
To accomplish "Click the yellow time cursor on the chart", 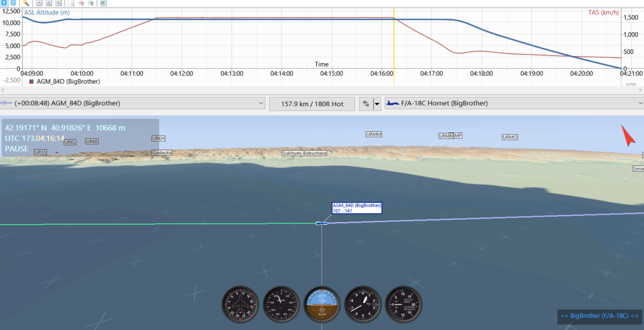I will tap(394, 45).
